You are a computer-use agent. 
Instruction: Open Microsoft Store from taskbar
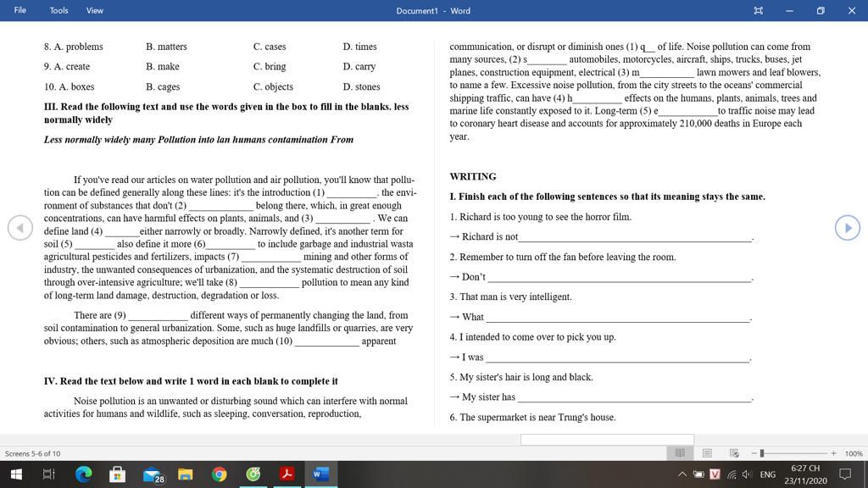[x=117, y=474]
